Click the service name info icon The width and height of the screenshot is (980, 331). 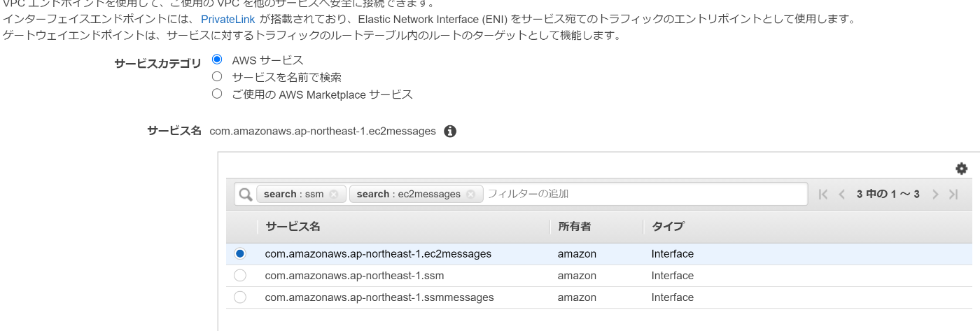tap(450, 131)
